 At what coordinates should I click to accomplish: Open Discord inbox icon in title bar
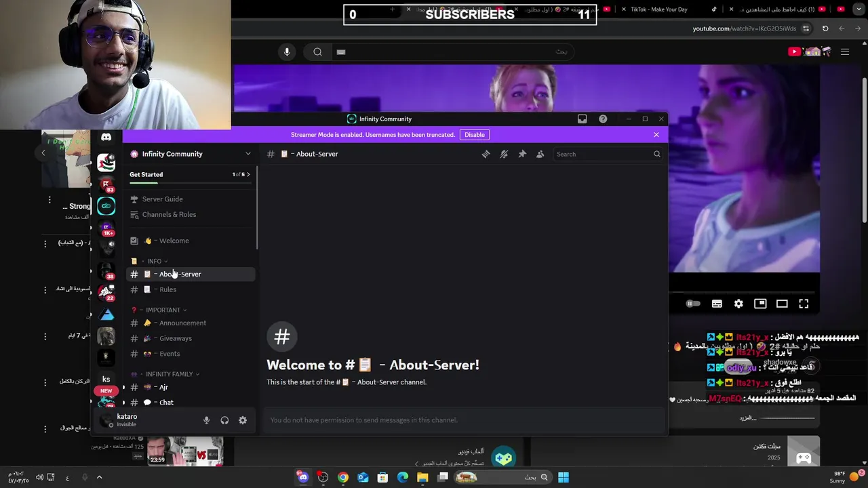pyautogui.click(x=582, y=119)
